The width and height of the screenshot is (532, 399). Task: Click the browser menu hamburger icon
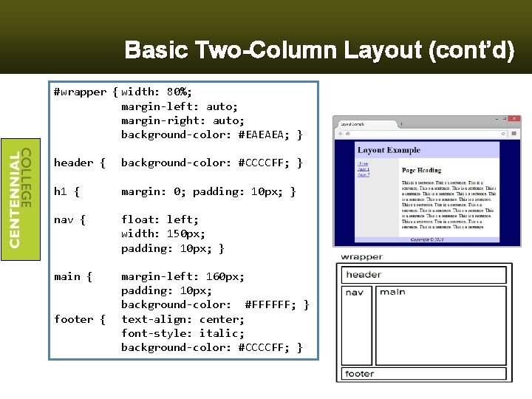[x=514, y=133]
